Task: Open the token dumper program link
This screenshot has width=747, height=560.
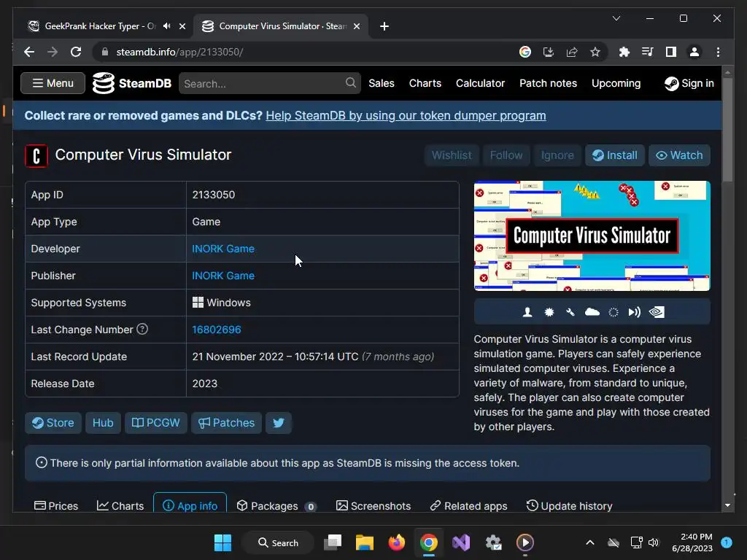Action: pyautogui.click(x=406, y=116)
